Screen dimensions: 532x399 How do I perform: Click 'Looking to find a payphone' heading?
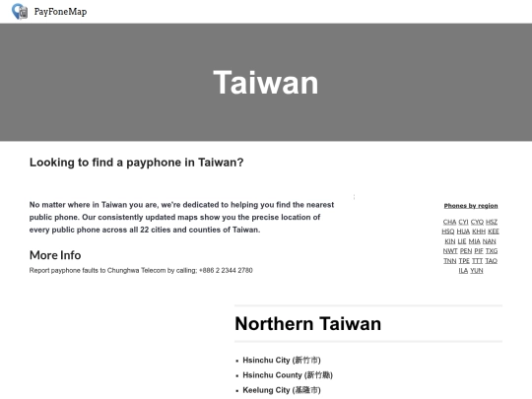(136, 163)
